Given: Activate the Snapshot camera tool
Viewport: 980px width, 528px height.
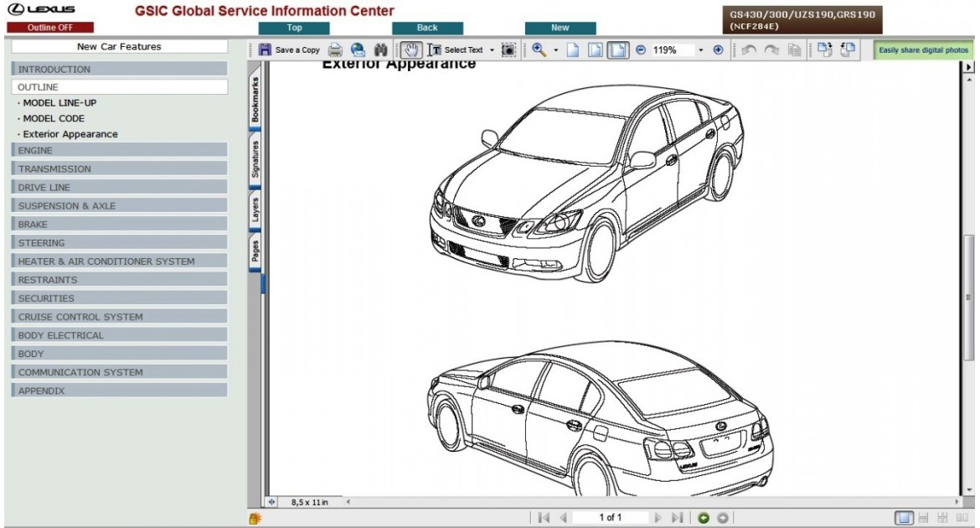Looking at the screenshot, I should [x=508, y=50].
